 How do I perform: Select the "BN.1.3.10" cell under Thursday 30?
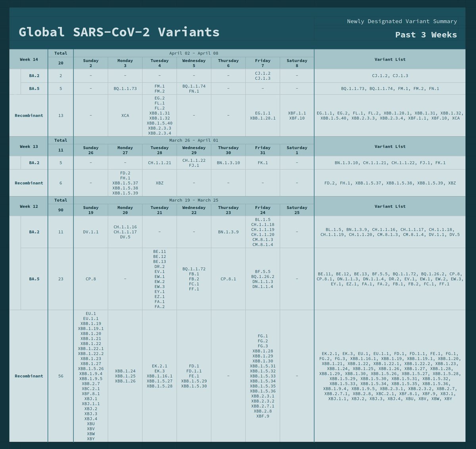pos(228,163)
